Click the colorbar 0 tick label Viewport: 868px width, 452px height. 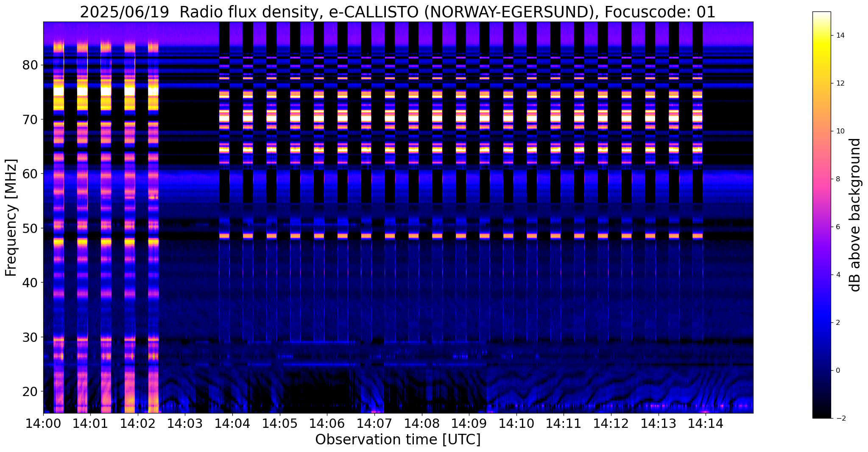(837, 371)
